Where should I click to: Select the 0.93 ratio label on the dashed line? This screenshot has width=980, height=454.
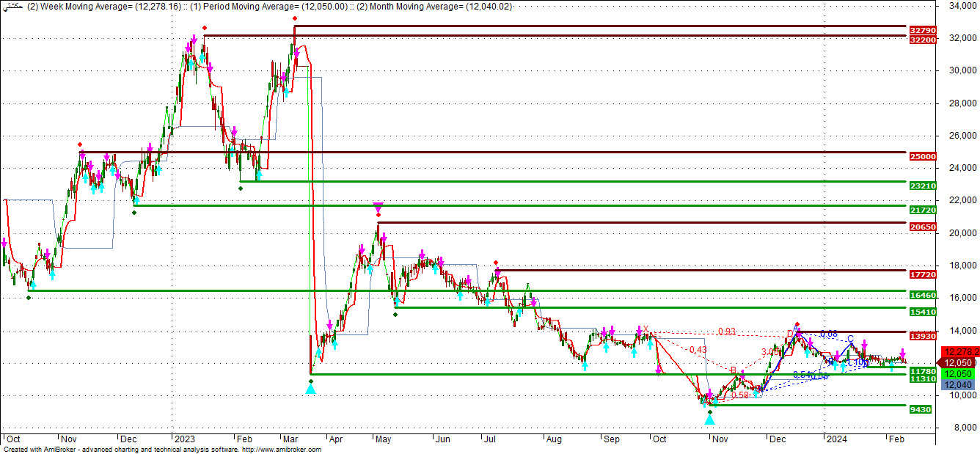[726, 332]
